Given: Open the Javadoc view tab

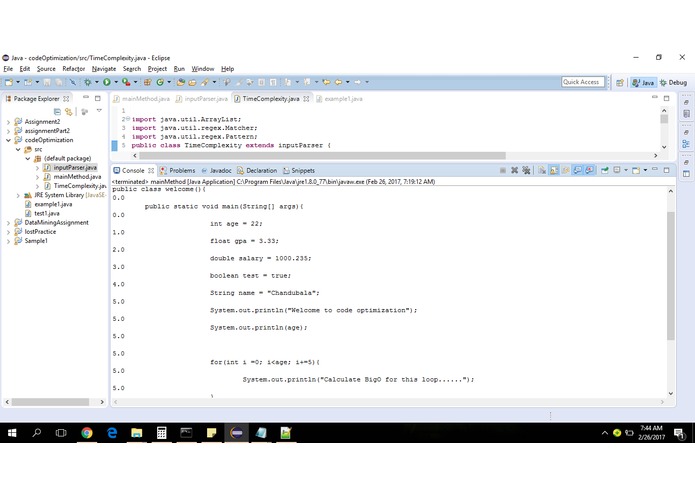Looking at the screenshot, I should (x=216, y=171).
